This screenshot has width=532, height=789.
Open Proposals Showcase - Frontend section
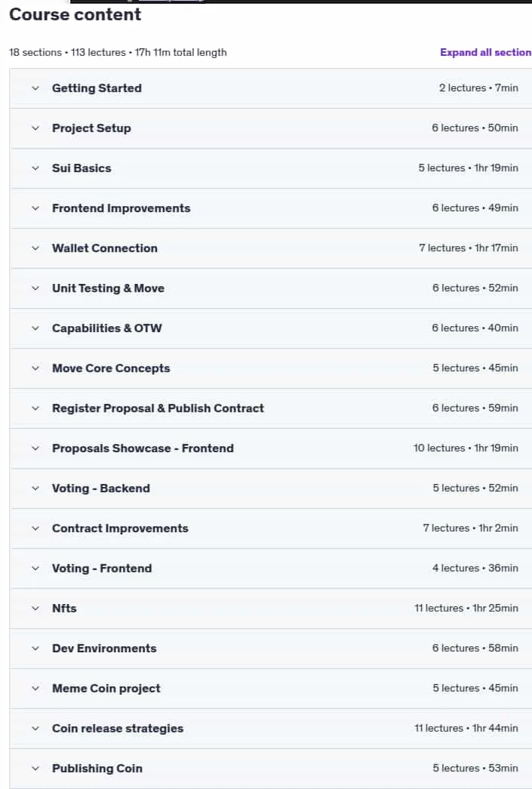point(143,448)
